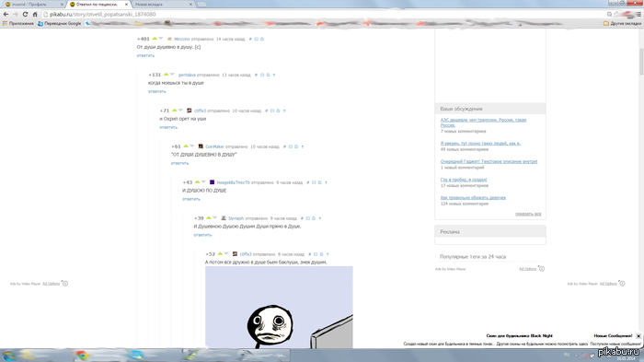Click the purple avatar on the +43 comment
This screenshot has height=362, width=644.
(x=212, y=182)
